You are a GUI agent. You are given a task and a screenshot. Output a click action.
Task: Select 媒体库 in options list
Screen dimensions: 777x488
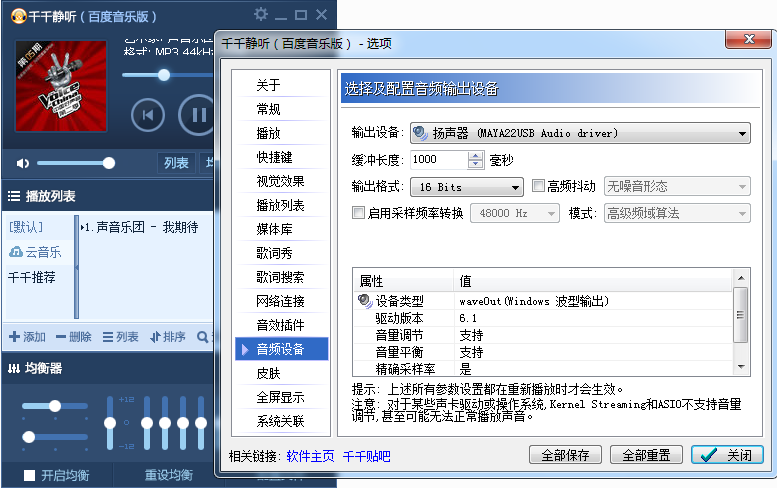[x=281, y=229]
